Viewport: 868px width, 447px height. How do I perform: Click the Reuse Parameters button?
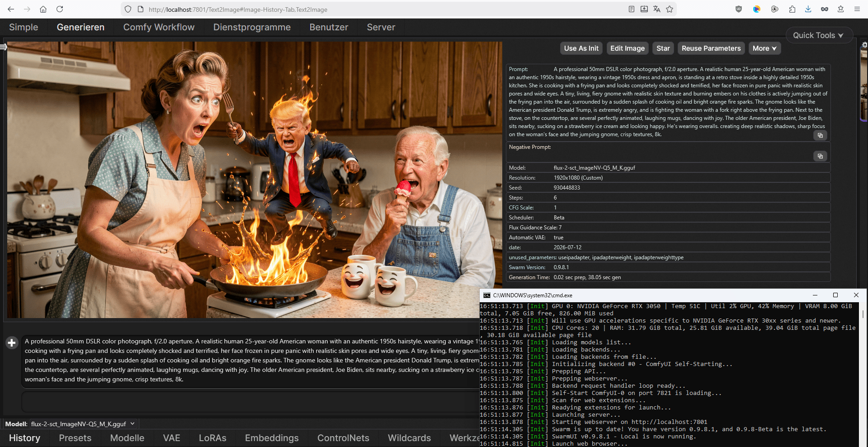[x=711, y=48]
